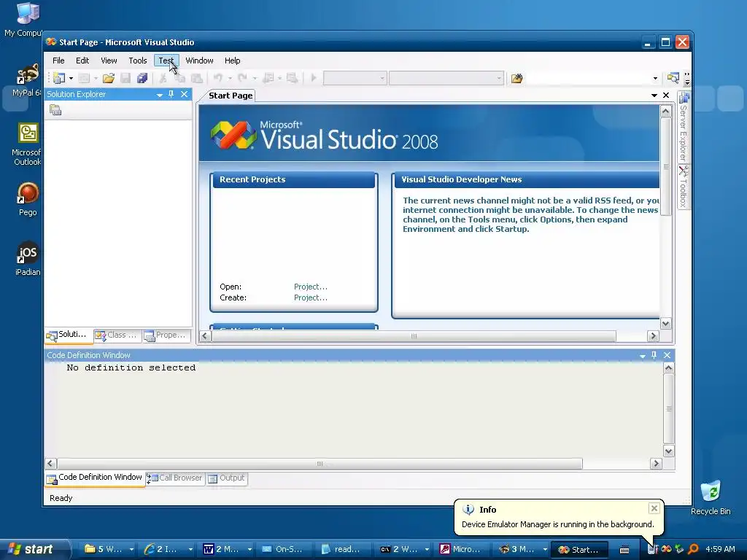Open the Window menu
The image size is (747, 560).
[199, 61]
